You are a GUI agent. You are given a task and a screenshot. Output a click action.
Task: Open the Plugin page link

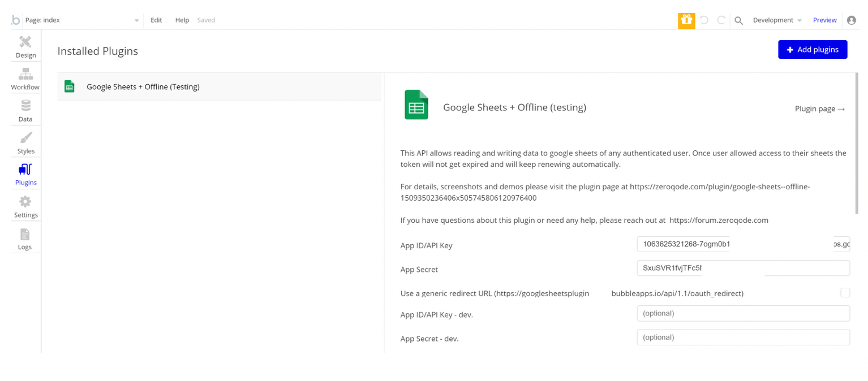point(820,109)
